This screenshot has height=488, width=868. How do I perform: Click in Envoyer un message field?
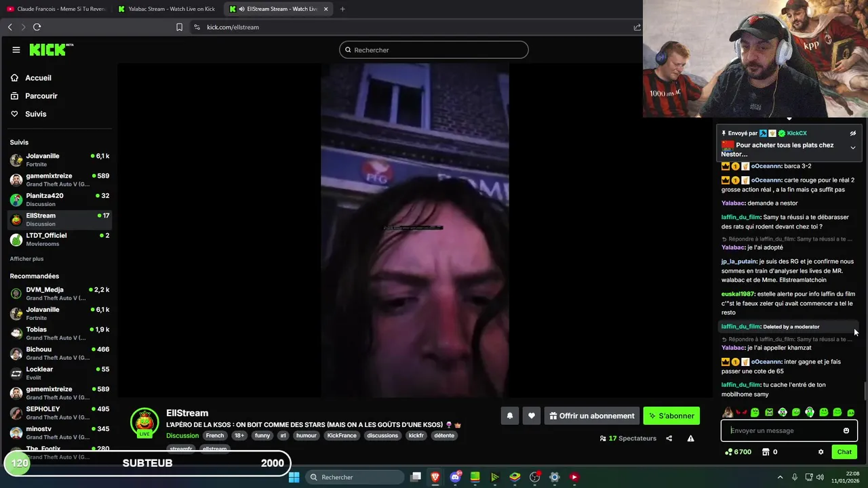783,430
